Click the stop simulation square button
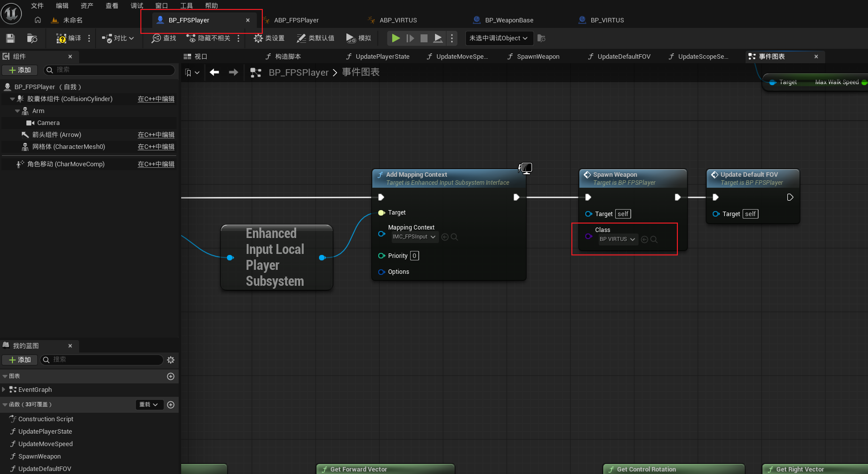This screenshot has height=474, width=868. [424, 38]
